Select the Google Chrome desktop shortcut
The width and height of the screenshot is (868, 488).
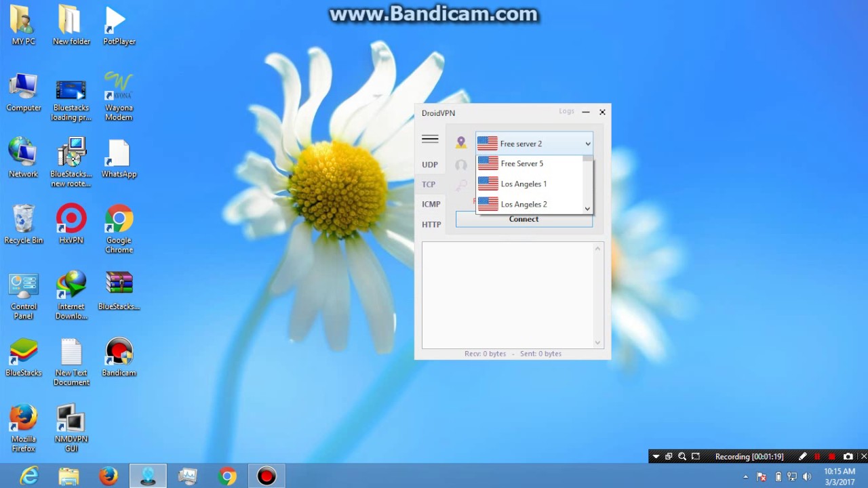coord(119,230)
